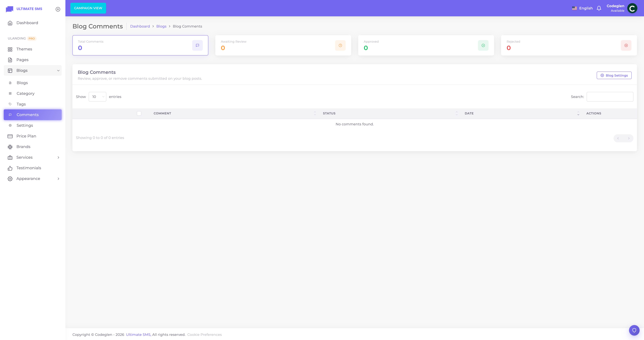This screenshot has width=644, height=340.
Task: Click the Tags label icon
Action: pyautogui.click(x=10, y=104)
